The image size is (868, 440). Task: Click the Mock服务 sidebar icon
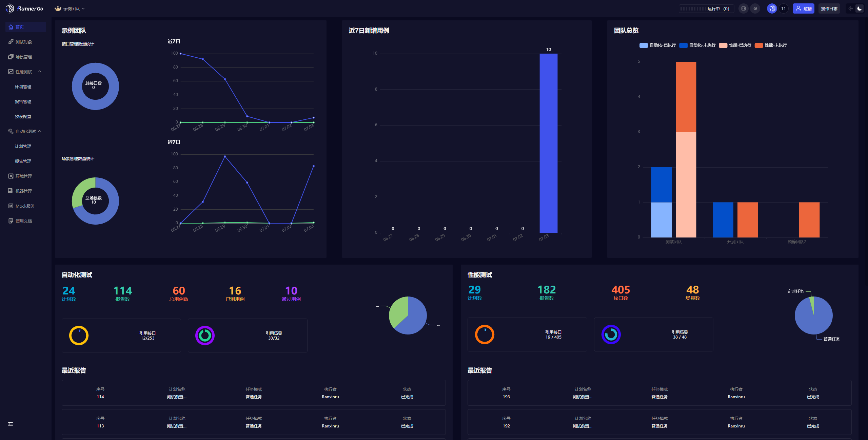[x=11, y=206]
